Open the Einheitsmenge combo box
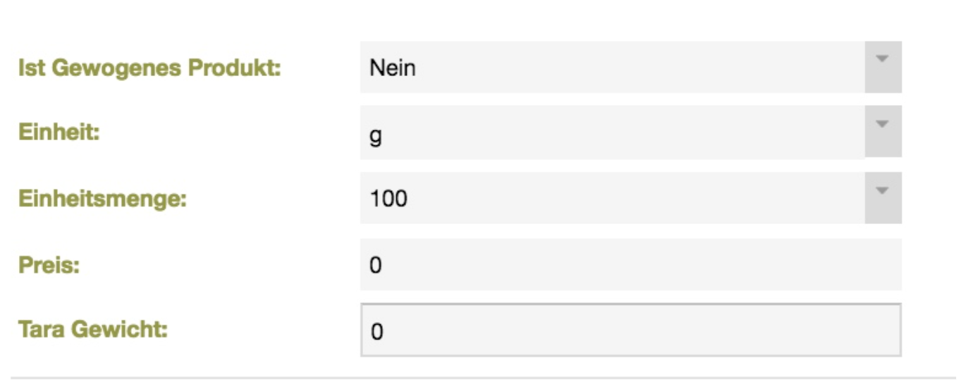 pyautogui.click(x=630, y=198)
